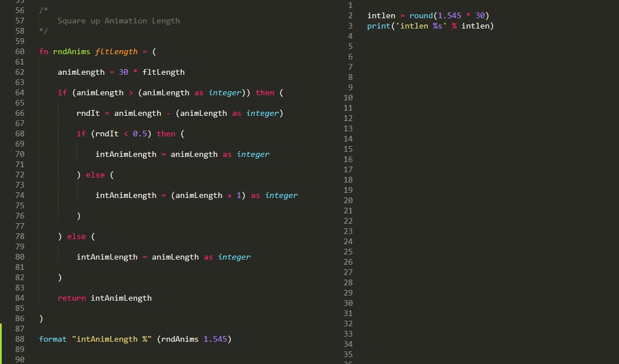Click "intlen" at start of right pane line 2
This screenshot has height=364, width=619.
click(381, 15)
